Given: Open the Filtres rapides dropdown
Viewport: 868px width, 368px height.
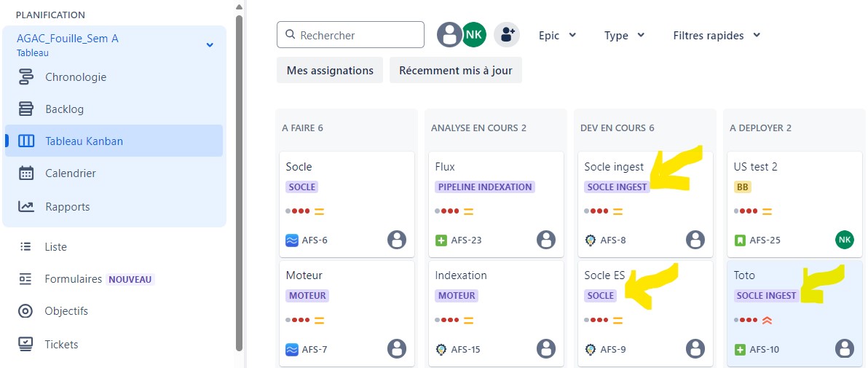Looking at the screenshot, I should click(x=717, y=36).
